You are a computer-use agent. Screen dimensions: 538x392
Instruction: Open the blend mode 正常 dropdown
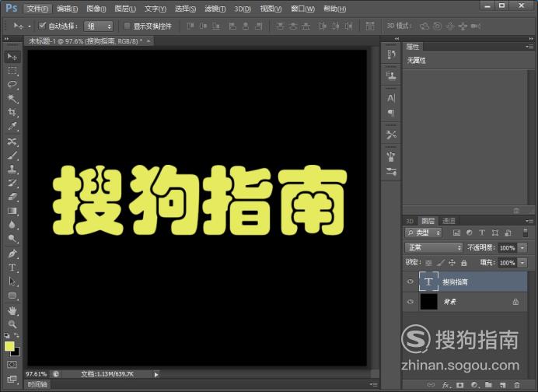click(x=434, y=247)
